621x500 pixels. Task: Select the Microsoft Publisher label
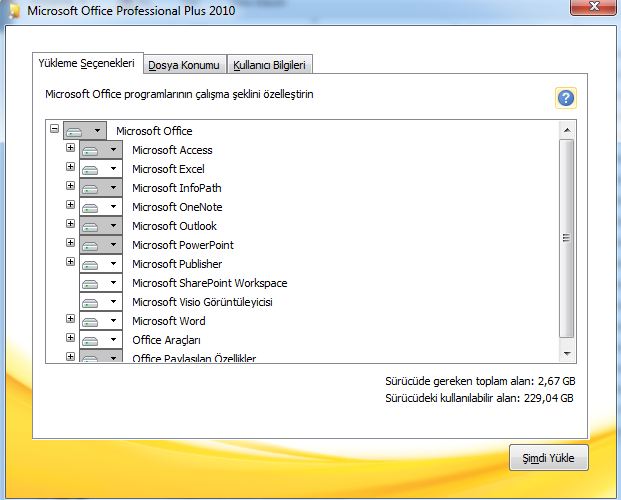point(177,264)
